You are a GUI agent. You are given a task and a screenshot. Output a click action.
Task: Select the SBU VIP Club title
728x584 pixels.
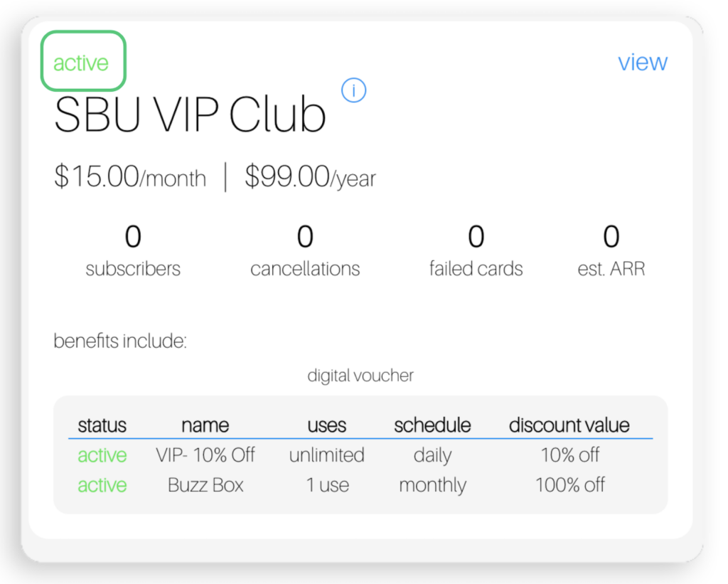190,115
